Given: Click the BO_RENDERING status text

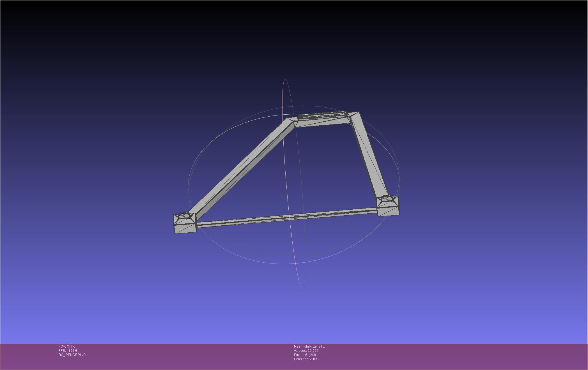Looking at the screenshot, I should pos(72,354).
